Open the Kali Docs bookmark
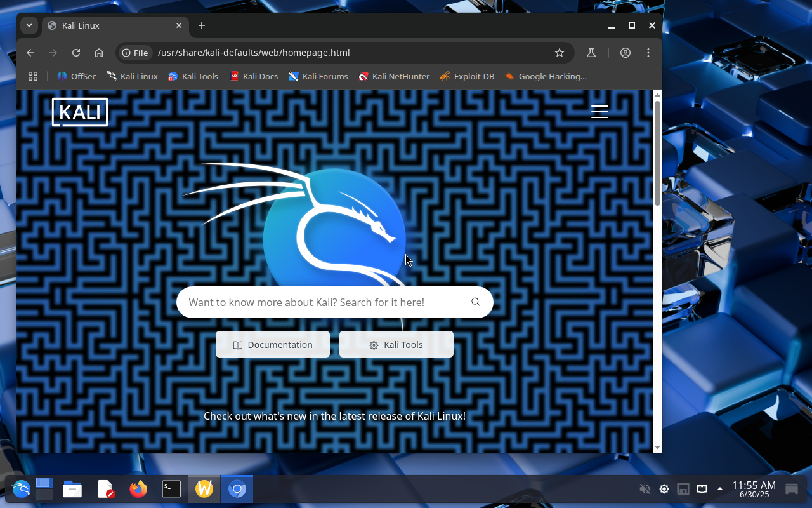 pos(254,76)
